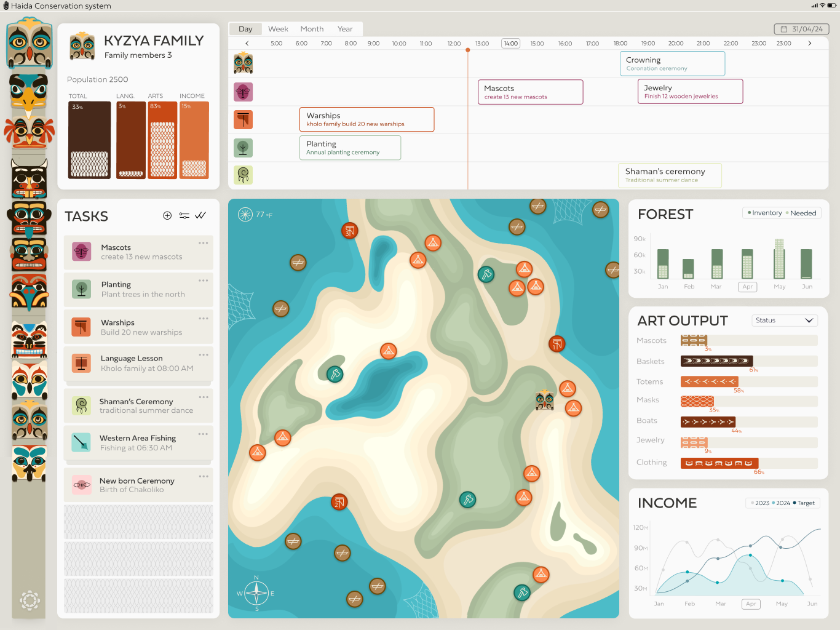Switch to the Month tab
This screenshot has width=840, height=630.
pos(312,29)
